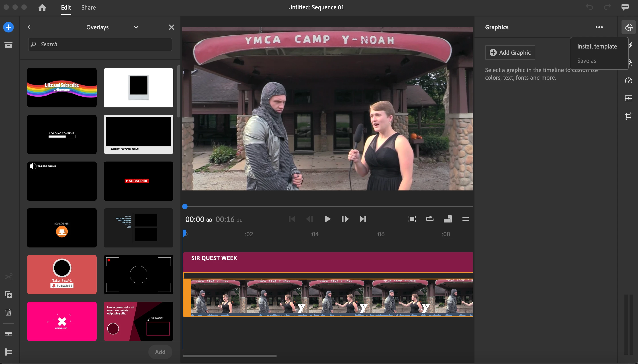The width and height of the screenshot is (638, 364).
Task: Click the blue preview scrubber handle
Action: coord(185,206)
